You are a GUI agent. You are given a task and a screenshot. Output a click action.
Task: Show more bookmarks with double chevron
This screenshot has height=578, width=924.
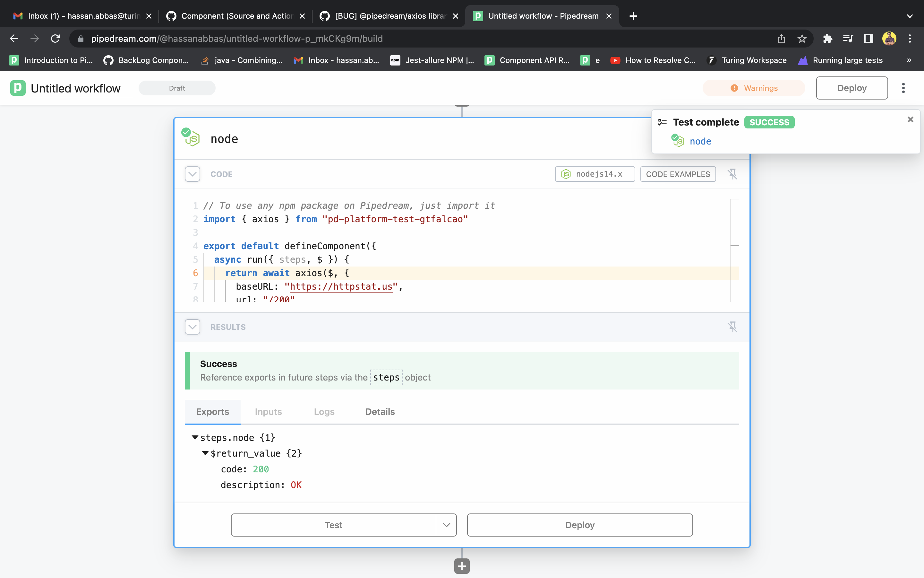click(x=909, y=60)
